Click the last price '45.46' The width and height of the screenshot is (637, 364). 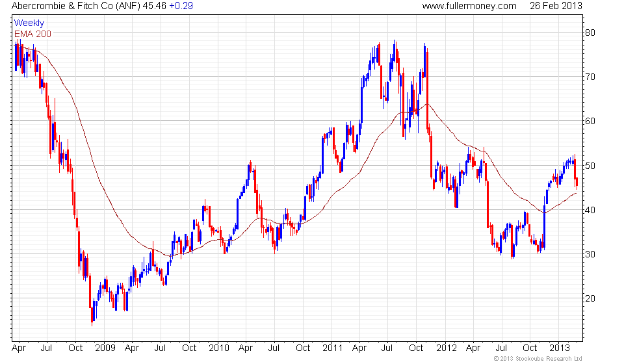[x=155, y=6]
